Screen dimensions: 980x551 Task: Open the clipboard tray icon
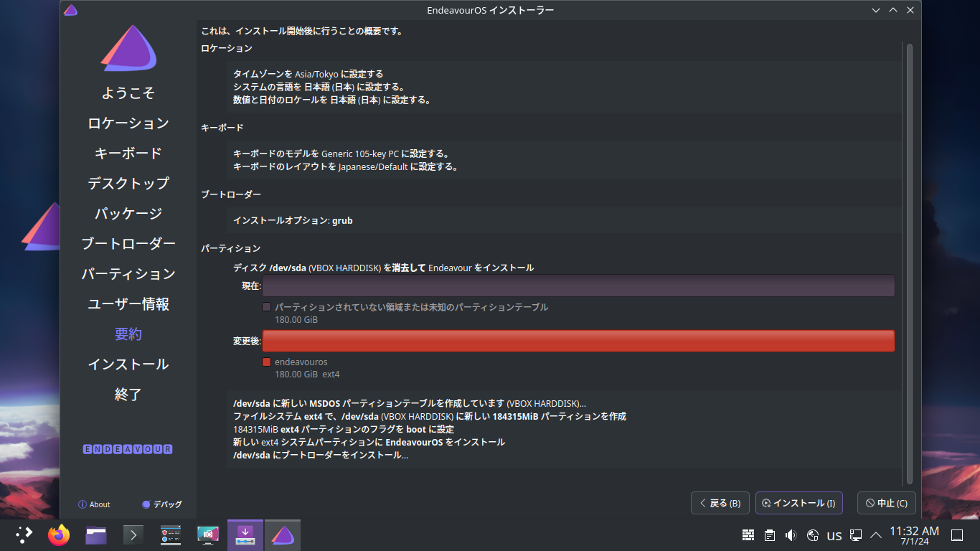(770, 535)
